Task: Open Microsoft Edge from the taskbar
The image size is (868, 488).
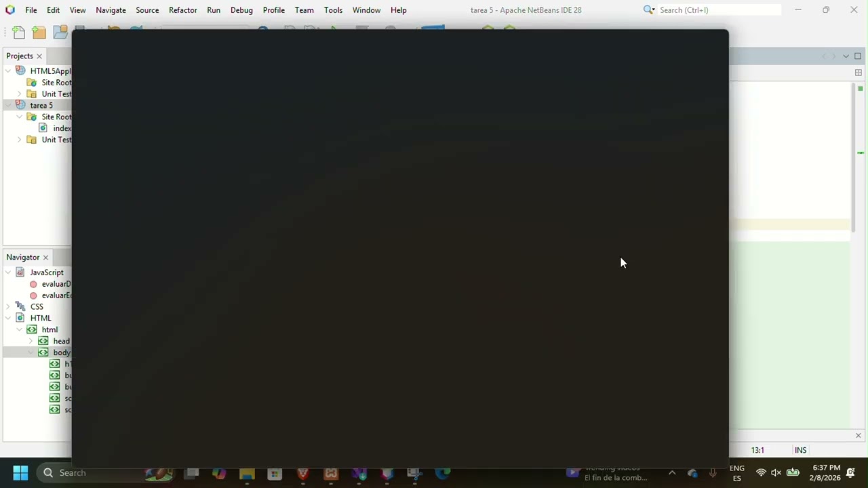Action: pos(442,473)
